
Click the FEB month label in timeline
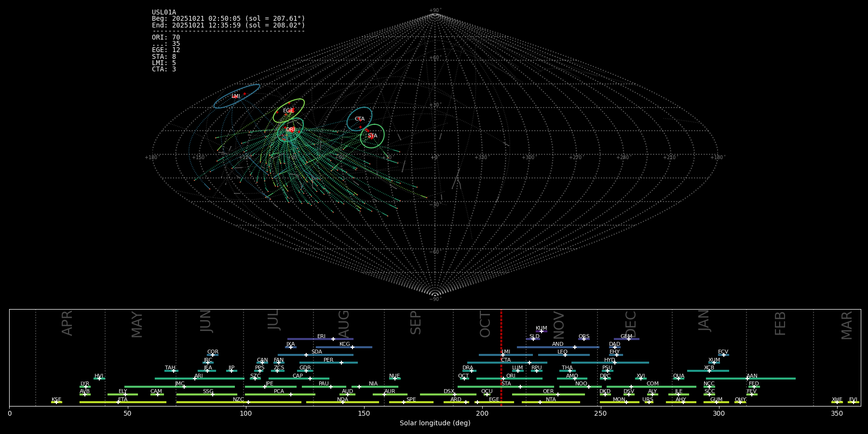780,323
